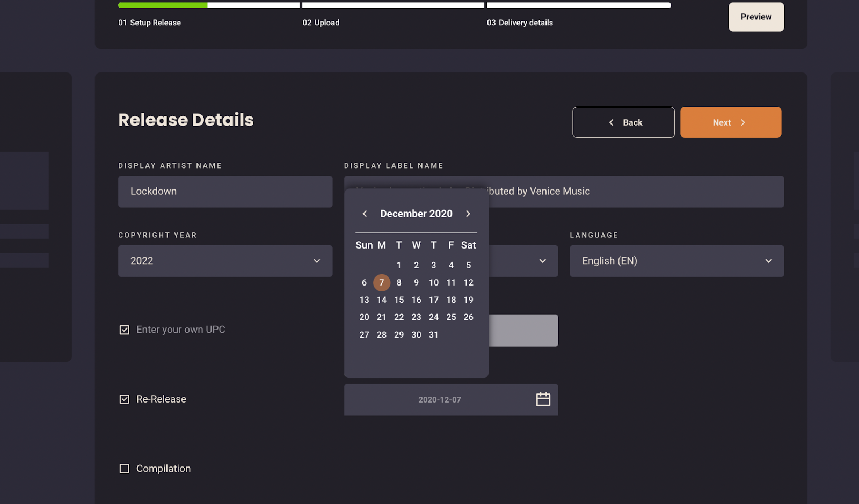Click the green setup progress bar segment
This screenshot has height=504, width=859.
[x=163, y=5]
